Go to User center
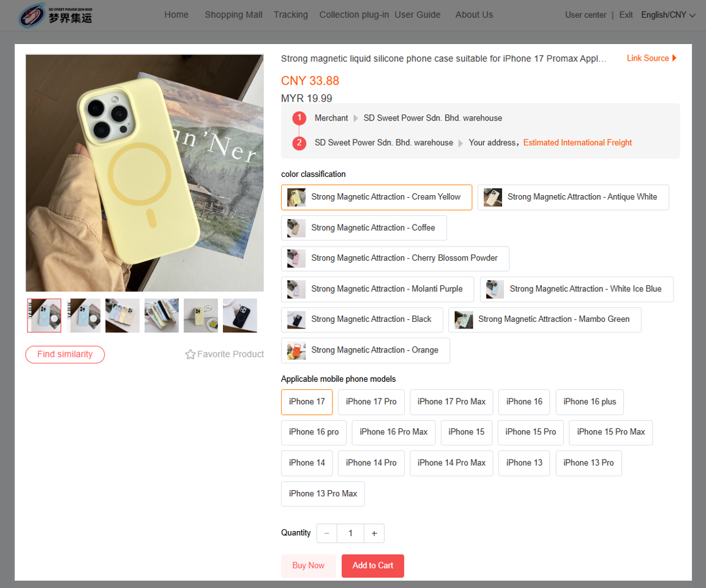The height and width of the screenshot is (588, 706). tap(585, 15)
